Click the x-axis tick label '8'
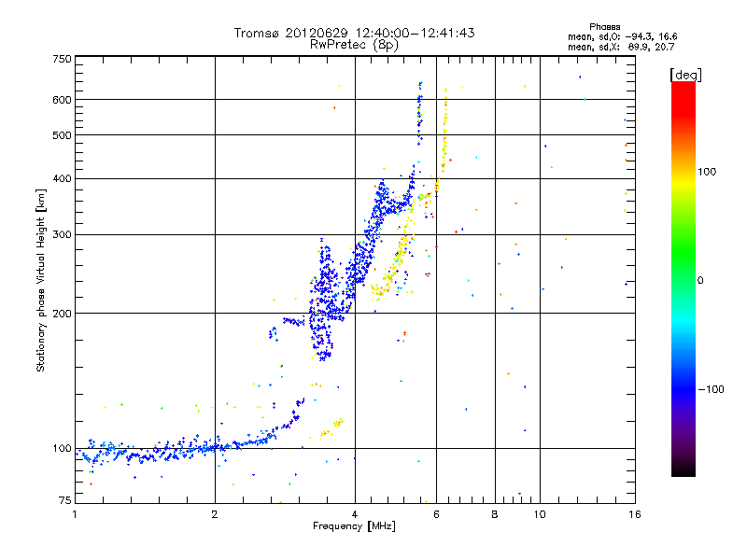 tap(495, 514)
